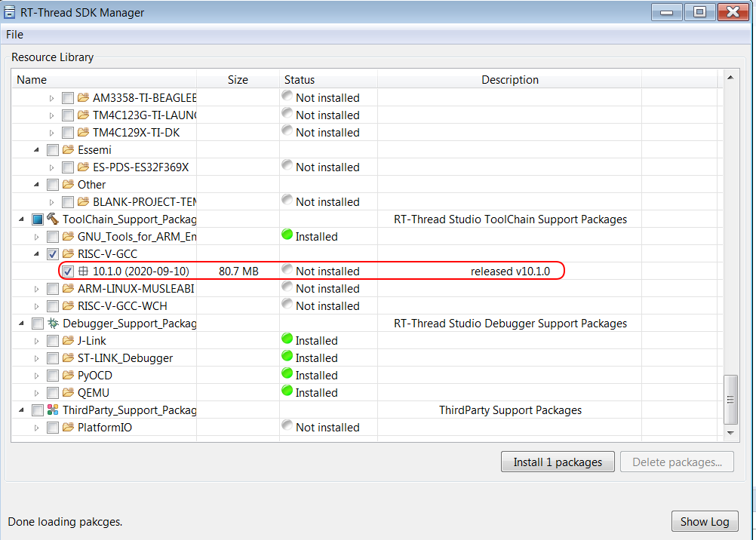
Task: Click the AM3358-TI-BEAGLEE folder icon
Action: 83,98
